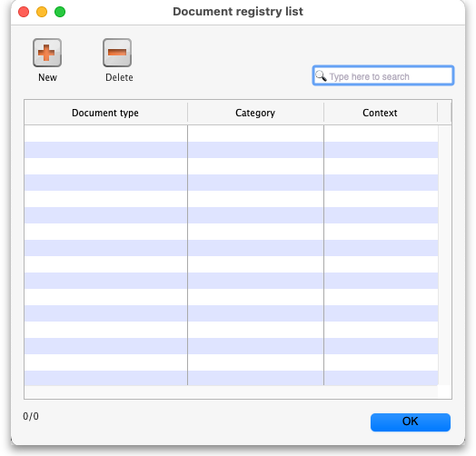Click first blue row in Context column

coord(381,150)
